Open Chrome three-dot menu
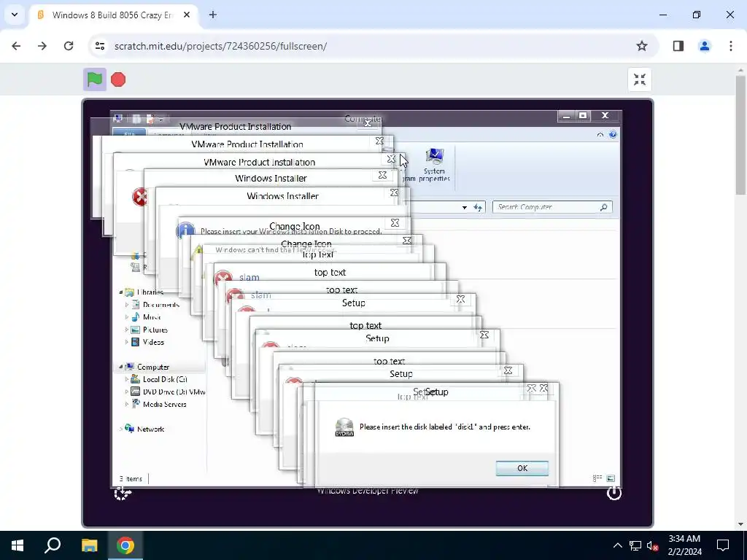 731,46
